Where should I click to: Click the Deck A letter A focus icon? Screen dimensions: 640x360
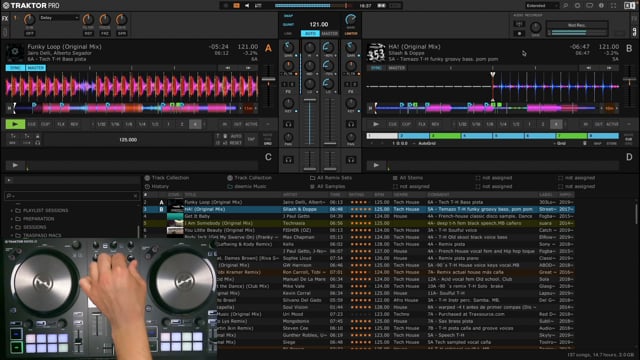[268, 48]
